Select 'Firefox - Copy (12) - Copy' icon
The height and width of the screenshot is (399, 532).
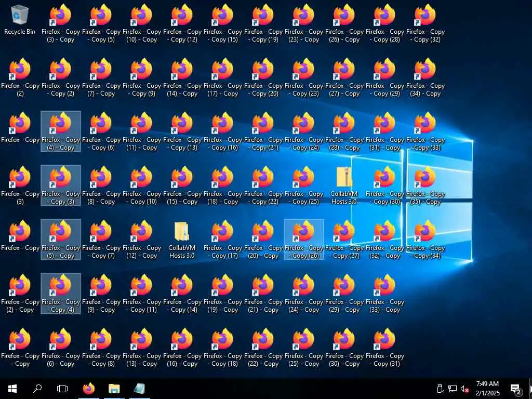coord(141,240)
